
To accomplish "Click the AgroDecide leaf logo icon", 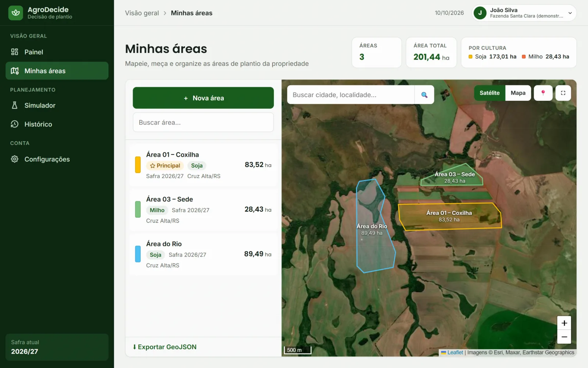I will tap(16, 13).
